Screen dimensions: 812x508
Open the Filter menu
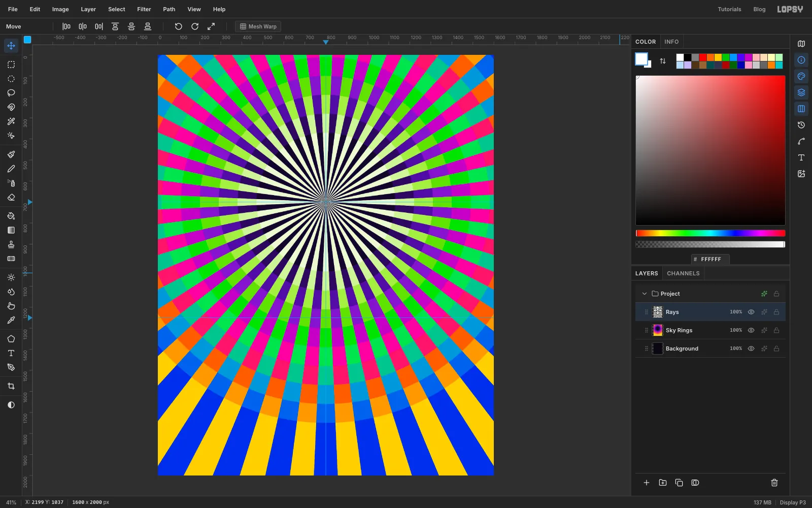[x=144, y=9]
